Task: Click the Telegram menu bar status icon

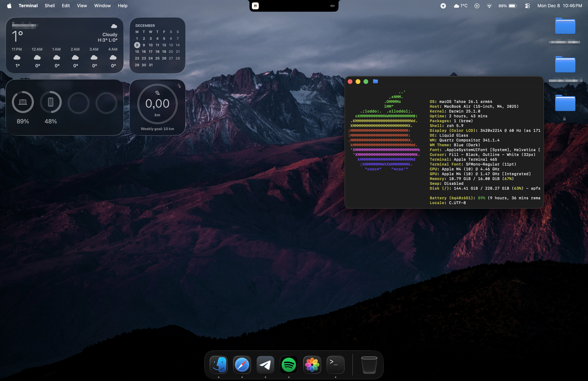Action: coord(443,6)
